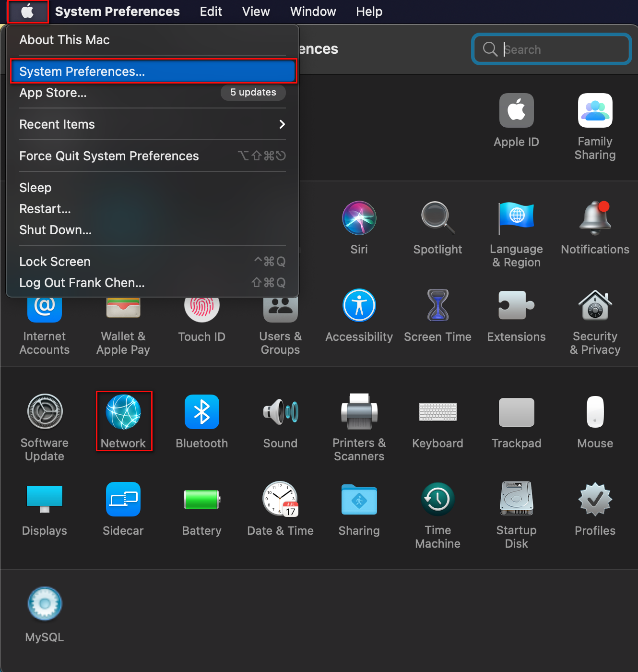Open Touch ID settings
The width and height of the screenshot is (638, 672).
(201, 320)
